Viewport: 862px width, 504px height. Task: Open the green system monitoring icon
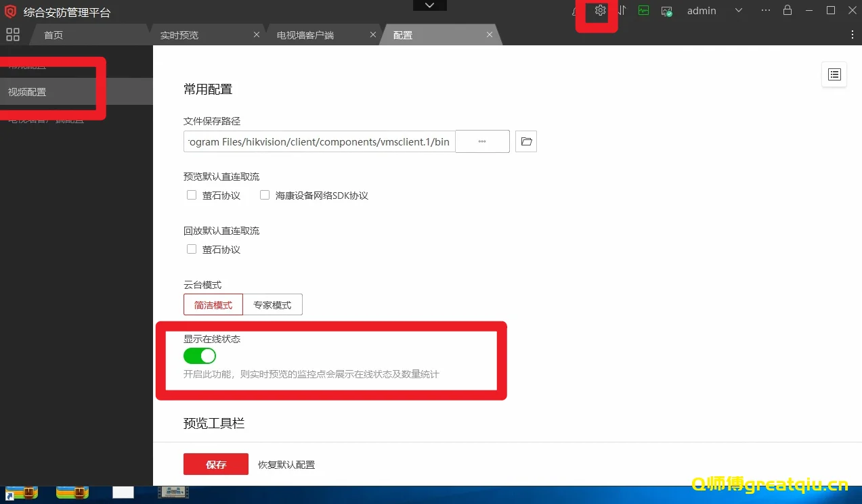pos(643,10)
